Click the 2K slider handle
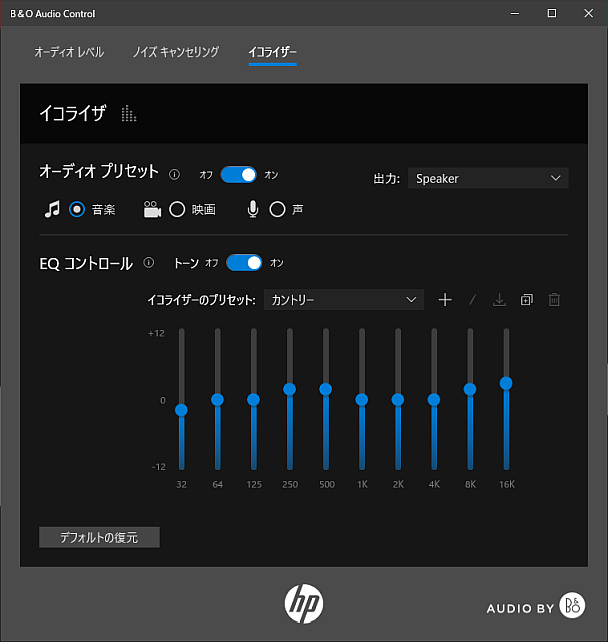 (398, 400)
